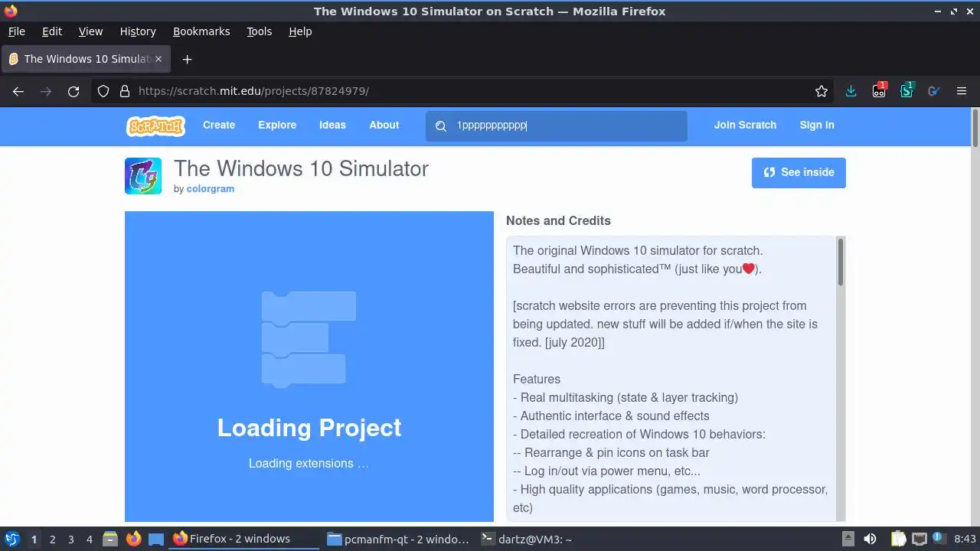Click the See inside button
The width and height of the screenshot is (980, 551).
(x=799, y=172)
